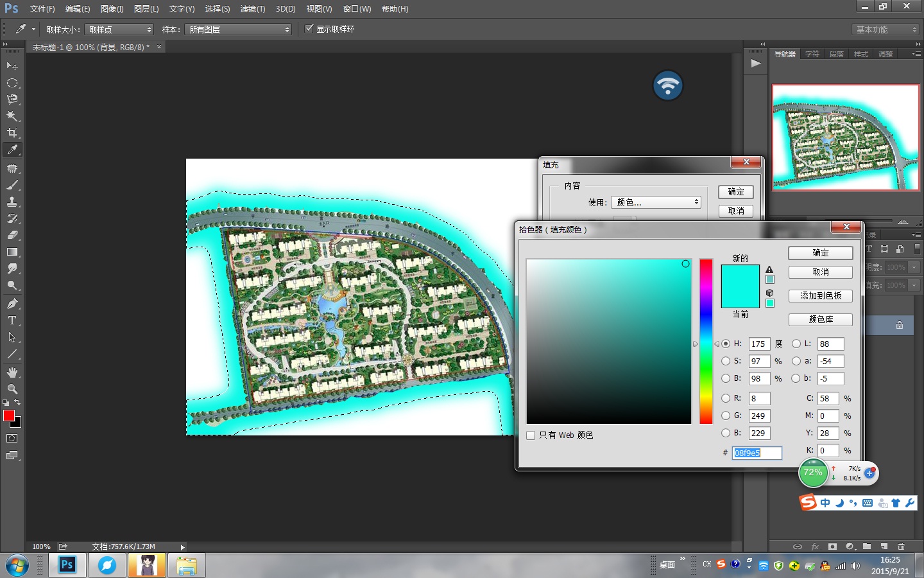Select the Clone Stamp tool
This screenshot has height=578, width=924.
12,202
